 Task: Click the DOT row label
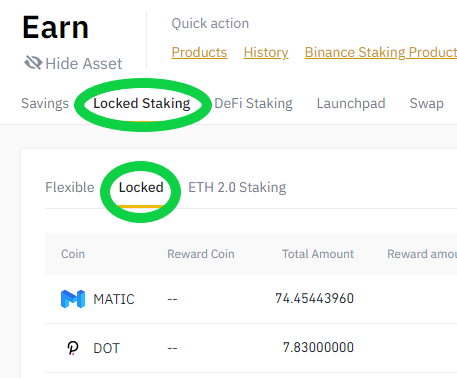(x=106, y=348)
